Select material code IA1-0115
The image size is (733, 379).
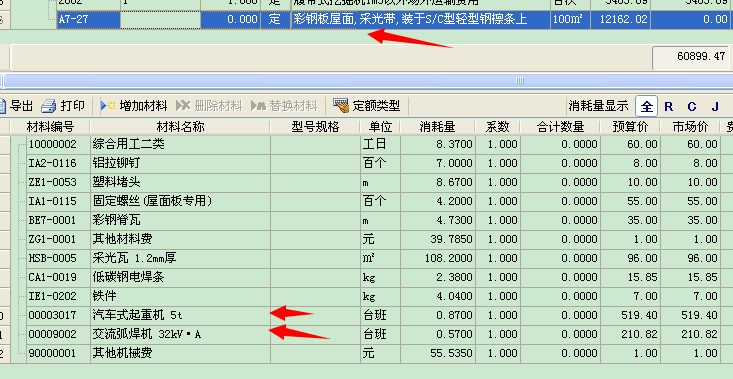pyautogui.click(x=52, y=201)
